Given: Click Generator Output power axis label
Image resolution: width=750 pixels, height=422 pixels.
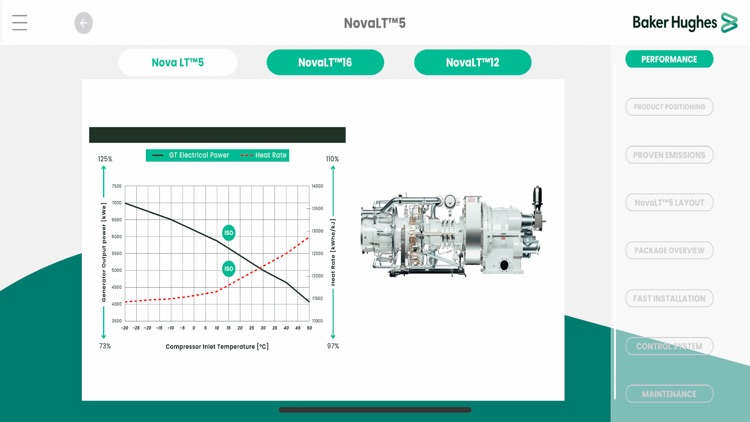Looking at the screenshot, I should [x=103, y=252].
